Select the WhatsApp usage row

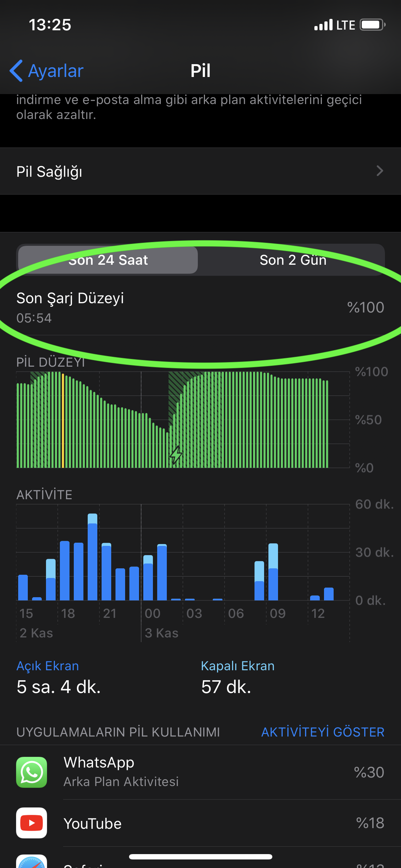click(x=200, y=772)
